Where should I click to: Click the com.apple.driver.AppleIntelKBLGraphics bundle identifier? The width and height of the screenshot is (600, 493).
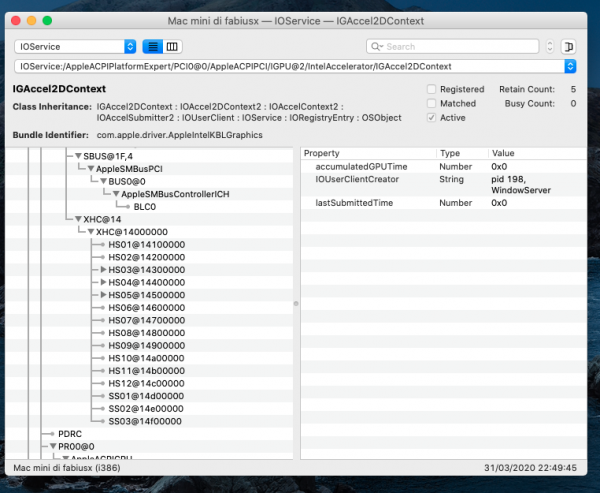coord(179,135)
